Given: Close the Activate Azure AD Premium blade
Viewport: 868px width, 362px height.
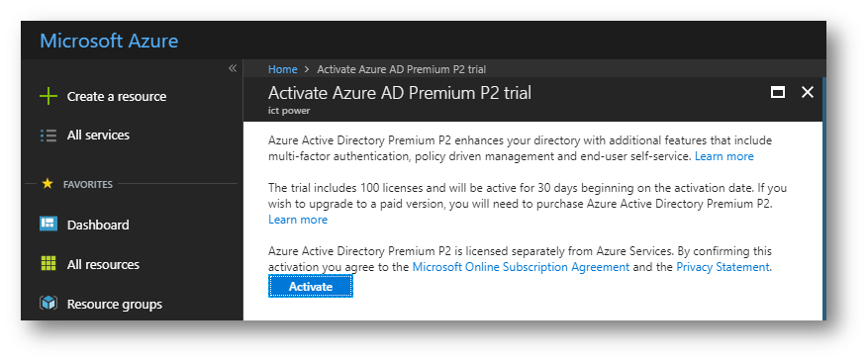Looking at the screenshot, I should coord(808,92).
